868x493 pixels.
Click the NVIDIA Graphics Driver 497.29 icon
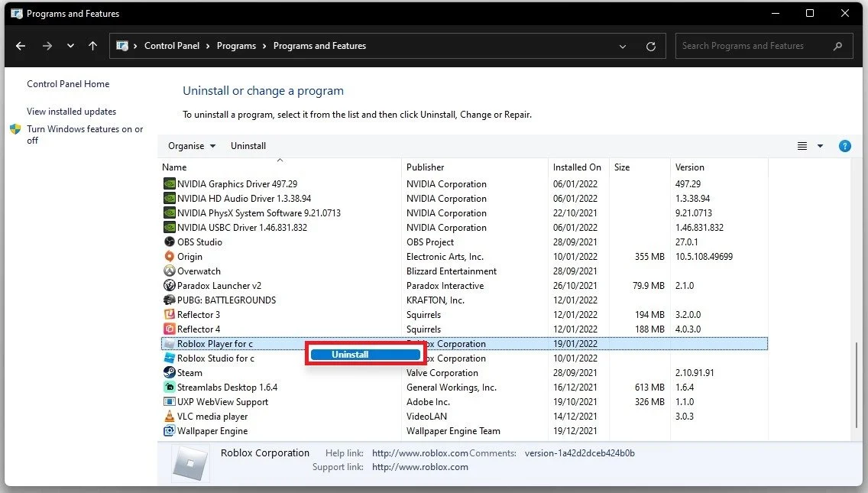(x=170, y=184)
